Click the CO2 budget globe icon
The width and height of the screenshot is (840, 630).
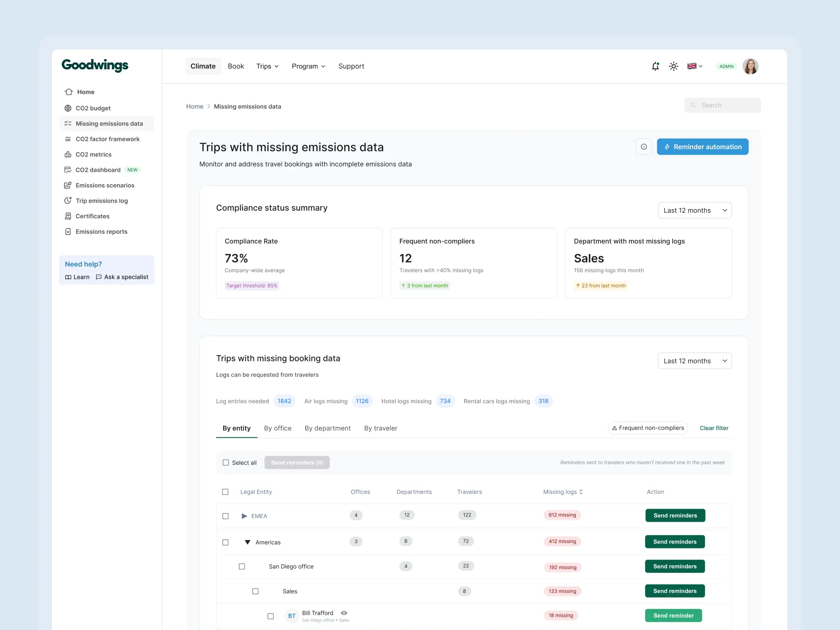[68, 108]
